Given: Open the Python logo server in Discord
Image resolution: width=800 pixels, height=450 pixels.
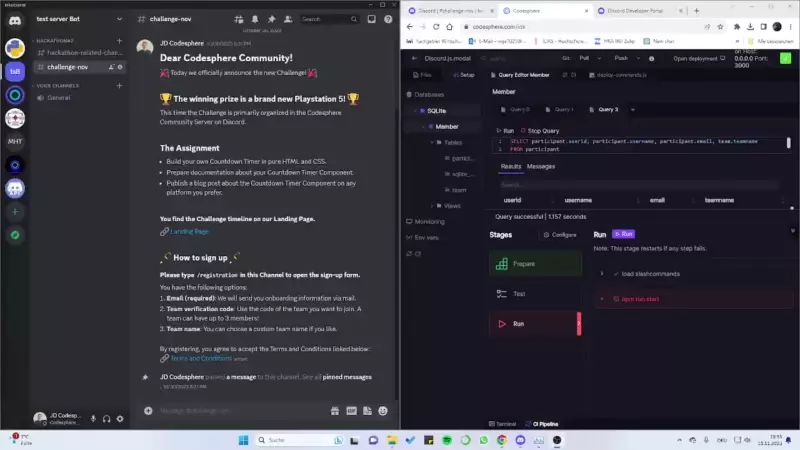Looking at the screenshot, I should (x=15, y=48).
